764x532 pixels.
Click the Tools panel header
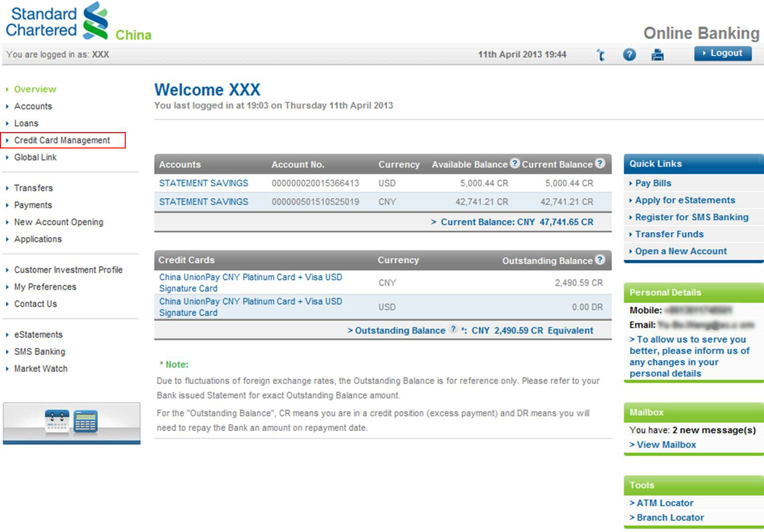[693, 485]
